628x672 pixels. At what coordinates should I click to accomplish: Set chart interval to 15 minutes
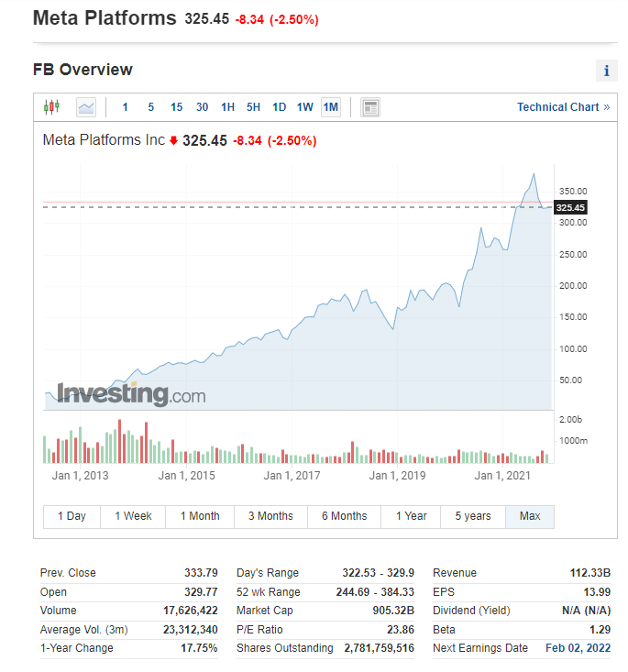pyautogui.click(x=176, y=107)
